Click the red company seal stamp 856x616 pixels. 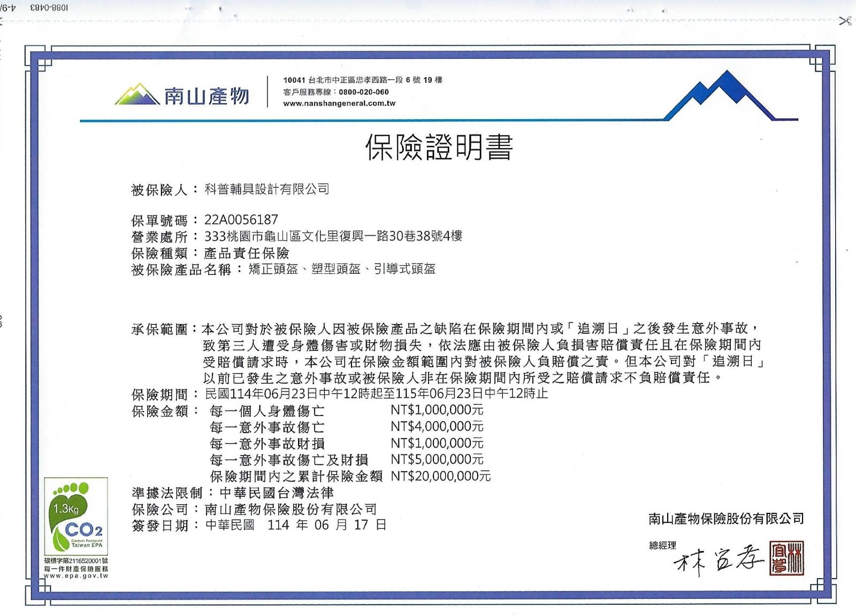coord(786,558)
